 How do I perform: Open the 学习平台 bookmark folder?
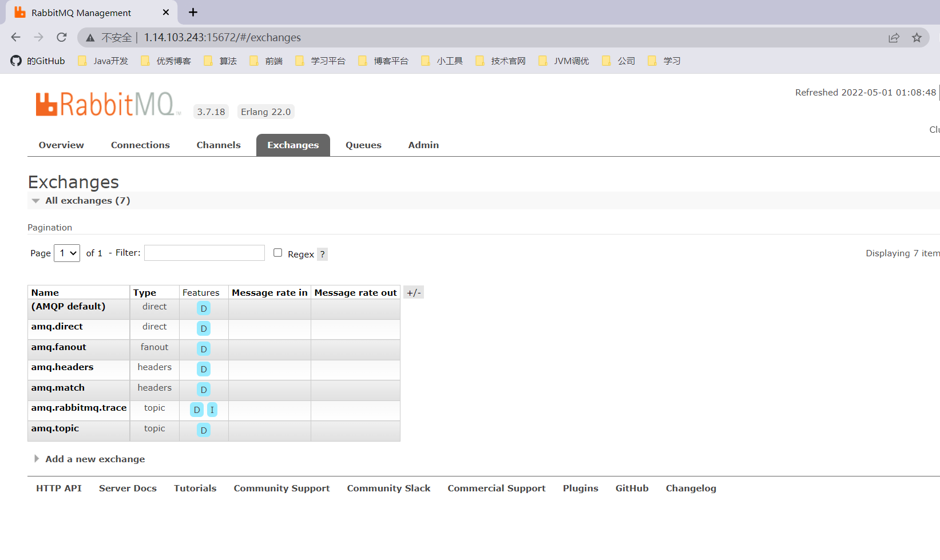(x=320, y=61)
